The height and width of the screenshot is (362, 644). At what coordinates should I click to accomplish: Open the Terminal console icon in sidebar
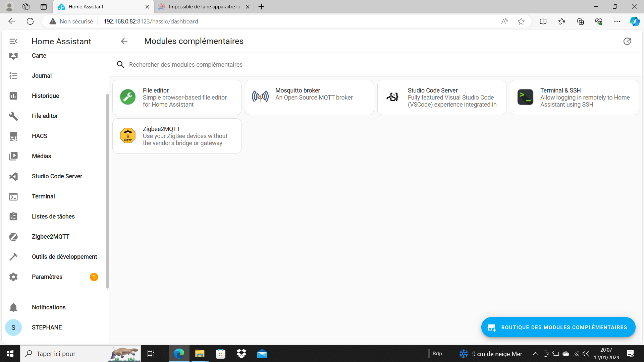click(x=13, y=197)
